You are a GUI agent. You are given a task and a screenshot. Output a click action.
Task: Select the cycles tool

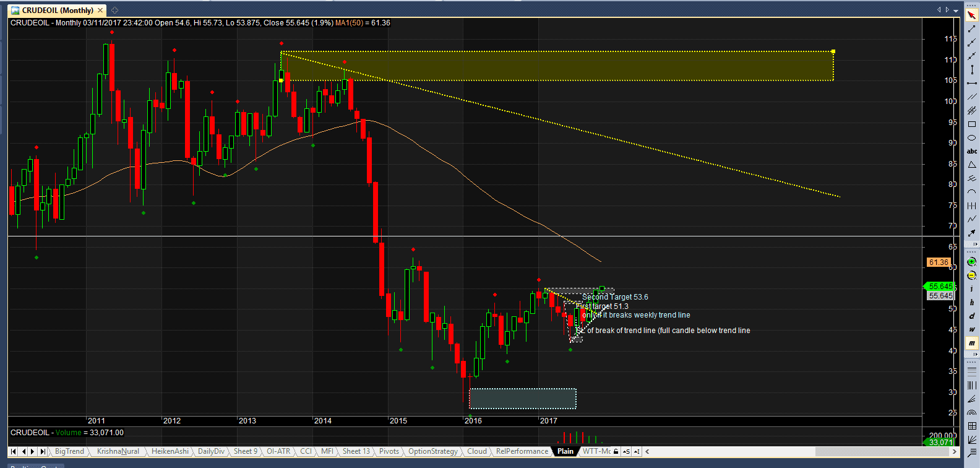[x=971, y=206]
